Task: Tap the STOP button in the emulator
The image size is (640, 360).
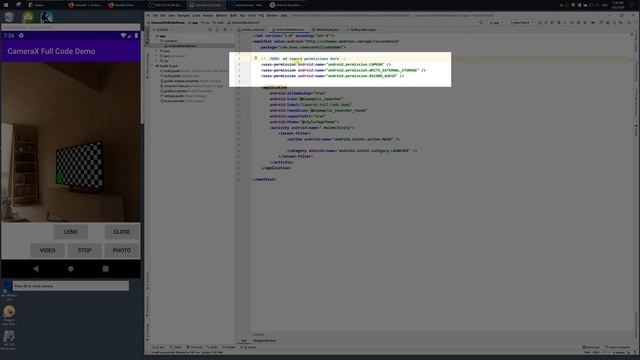Action: pos(84,250)
